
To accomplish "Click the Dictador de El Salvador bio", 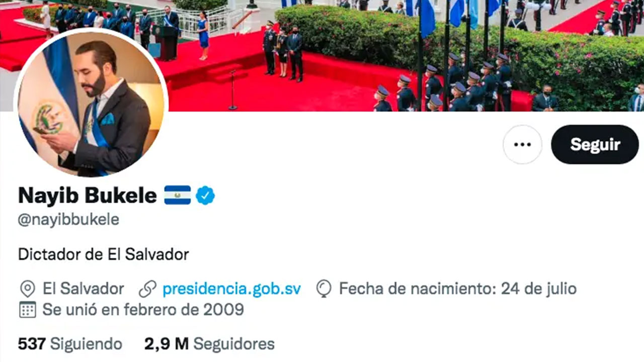I will 103,254.
